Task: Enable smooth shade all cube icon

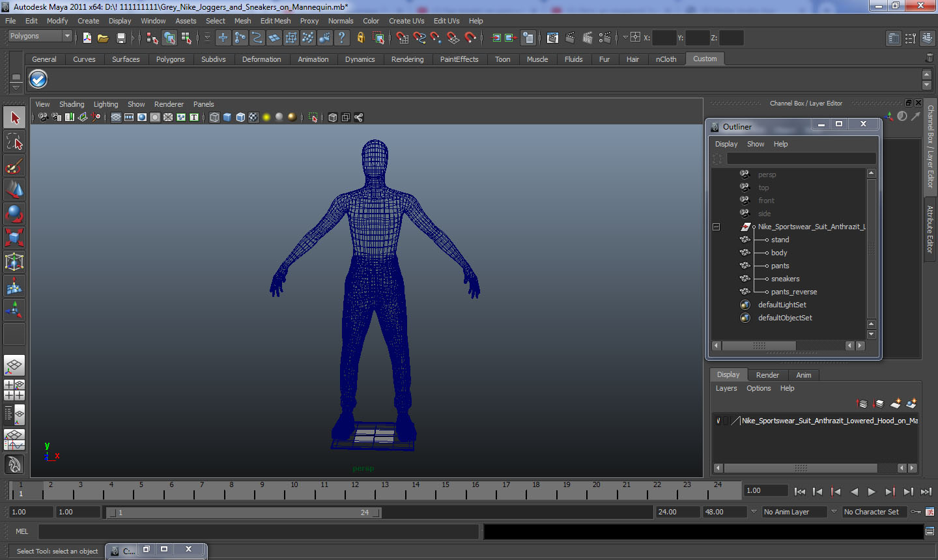Action: 227,117
